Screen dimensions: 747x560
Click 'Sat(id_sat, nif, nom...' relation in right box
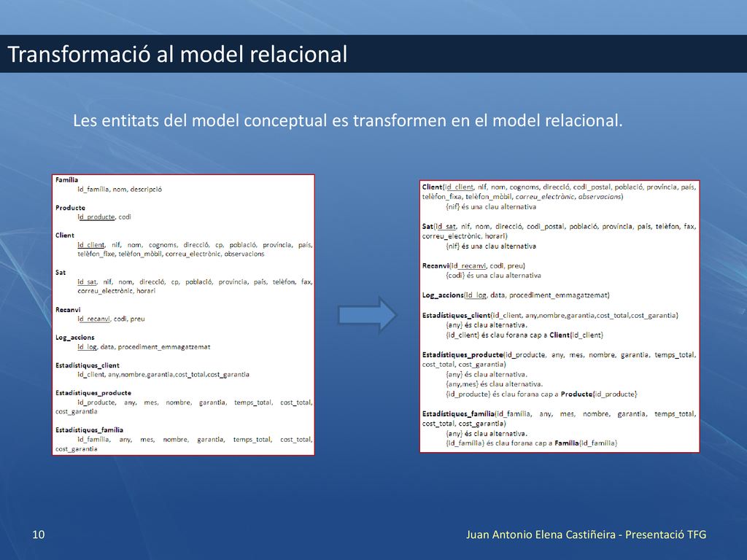[x=559, y=231]
